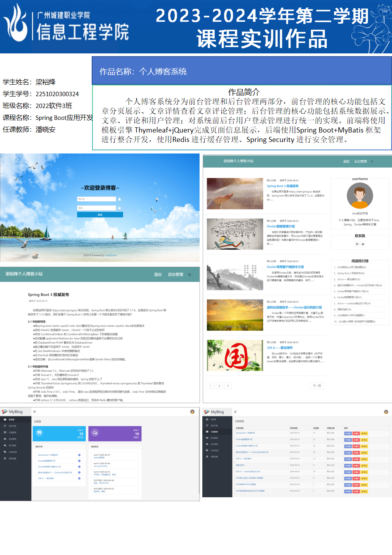Viewport: 392px width, 555px height.
Task: Click the Weibo icon under 联系我
Action: click(363, 244)
